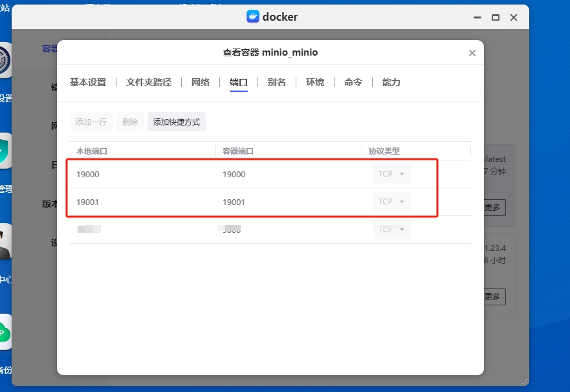Click the 删除 button
The width and height of the screenshot is (570, 392).
click(x=130, y=122)
